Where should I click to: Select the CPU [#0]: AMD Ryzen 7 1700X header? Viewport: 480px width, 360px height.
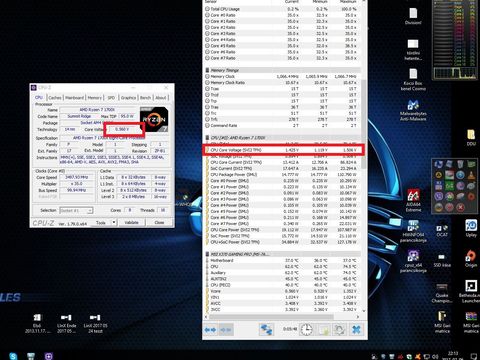(282, 138)
